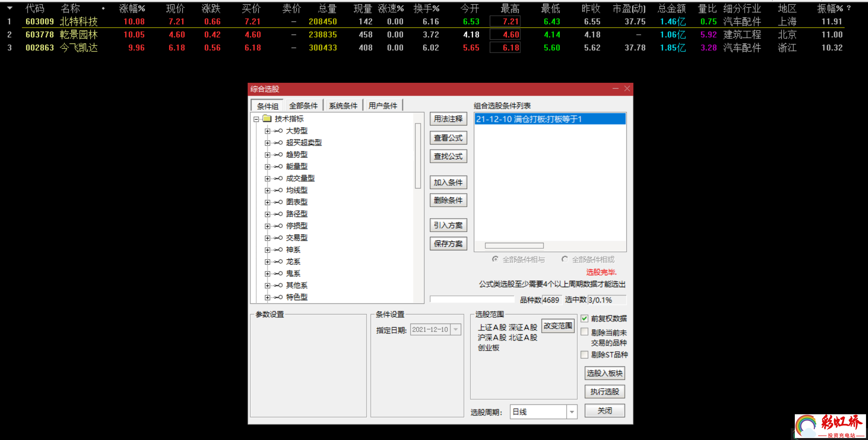This screenshot has width=868, height=440.
Task: Click the node icon beside 能量型
Action: tap(278, 166)
